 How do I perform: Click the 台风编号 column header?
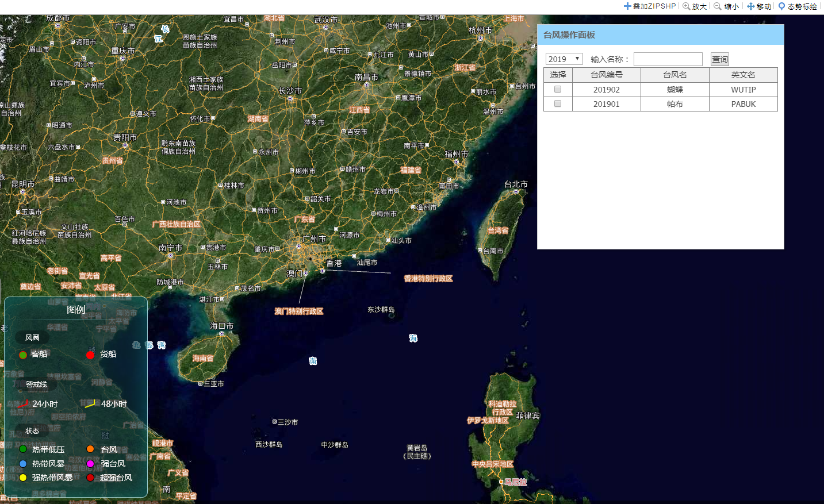tap(606, 75)
